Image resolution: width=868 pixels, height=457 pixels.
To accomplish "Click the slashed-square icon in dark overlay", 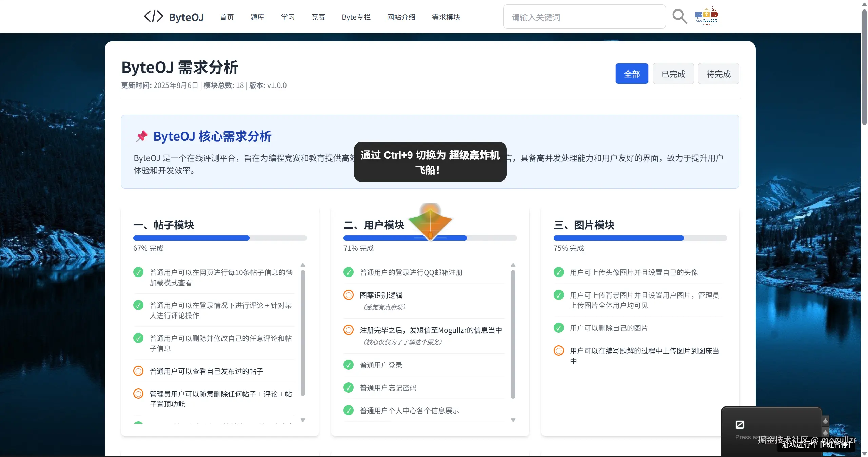I will pos(739,424).
